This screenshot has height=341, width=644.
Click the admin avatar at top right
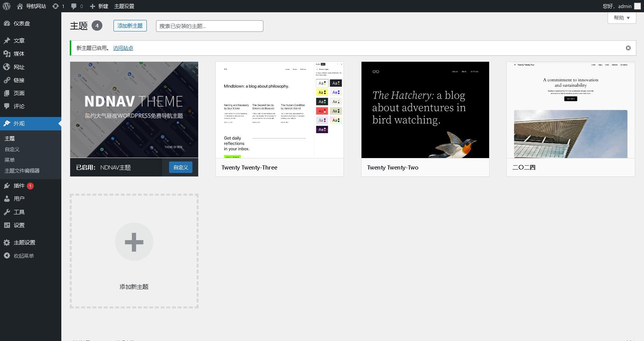(637, 6)
